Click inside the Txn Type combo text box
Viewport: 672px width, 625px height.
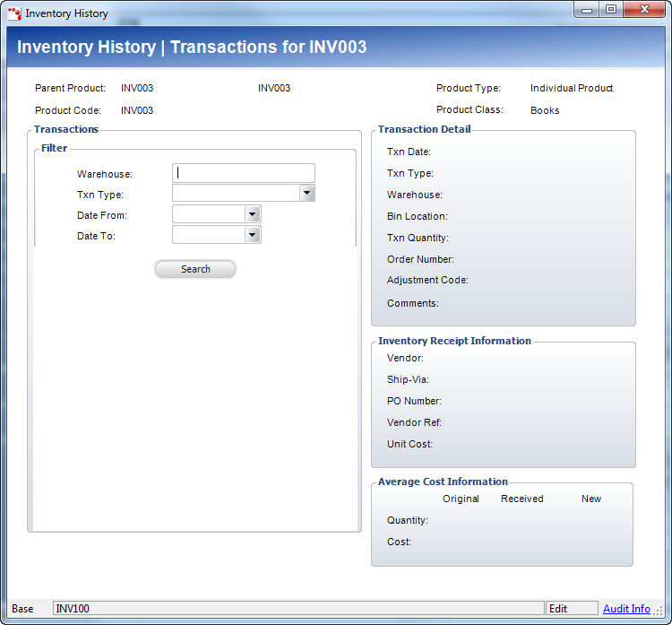pyautogui.click(x=235, y=194)
